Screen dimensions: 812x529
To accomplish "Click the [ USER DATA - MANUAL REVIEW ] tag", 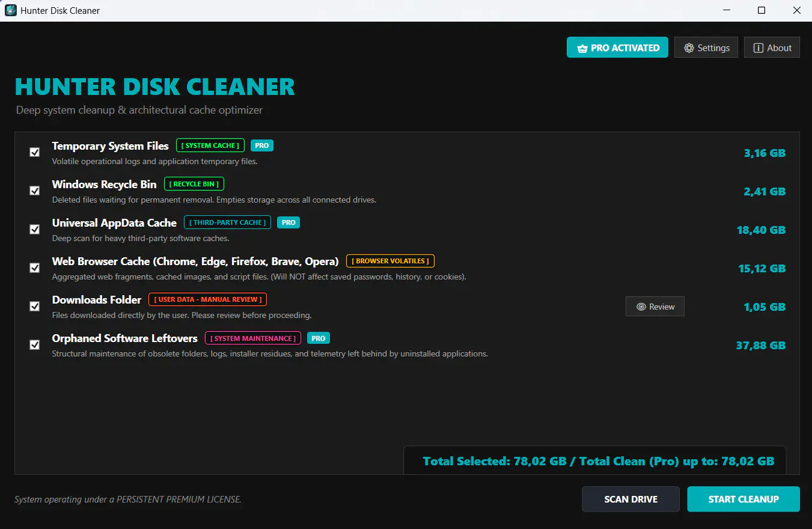I will 208,299.
